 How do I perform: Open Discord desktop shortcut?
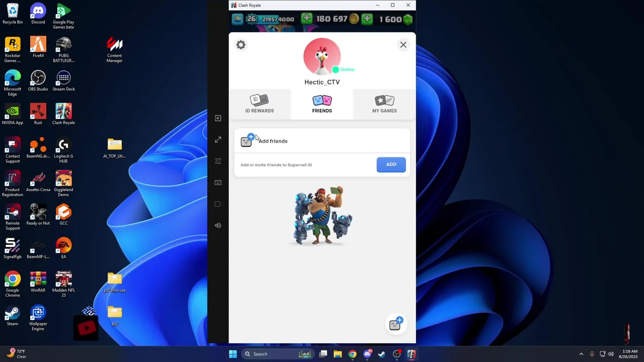pos(38,14)
